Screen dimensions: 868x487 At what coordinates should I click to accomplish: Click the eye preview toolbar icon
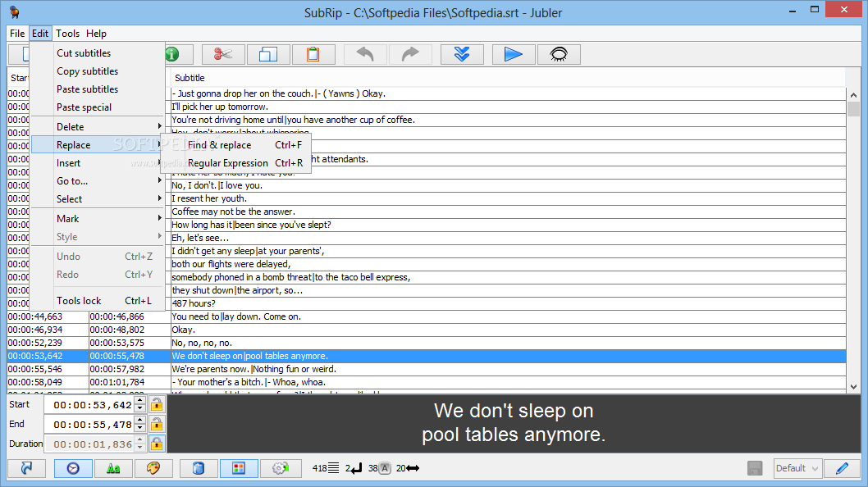559,54
